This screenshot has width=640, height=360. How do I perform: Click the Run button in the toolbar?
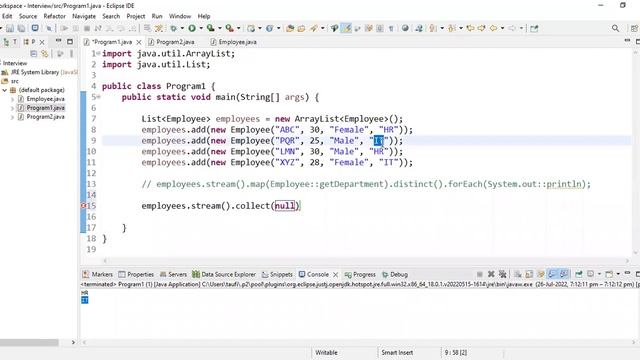[x=192, y=28]
